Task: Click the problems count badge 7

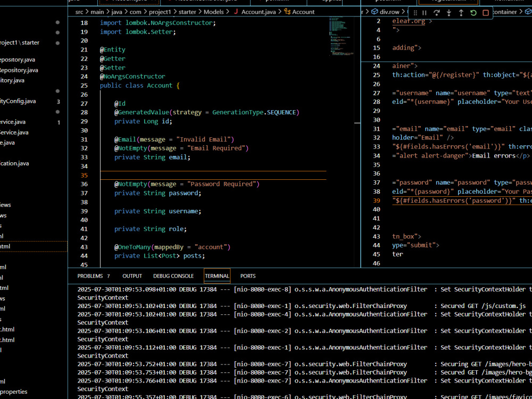Action: [109, 276]
